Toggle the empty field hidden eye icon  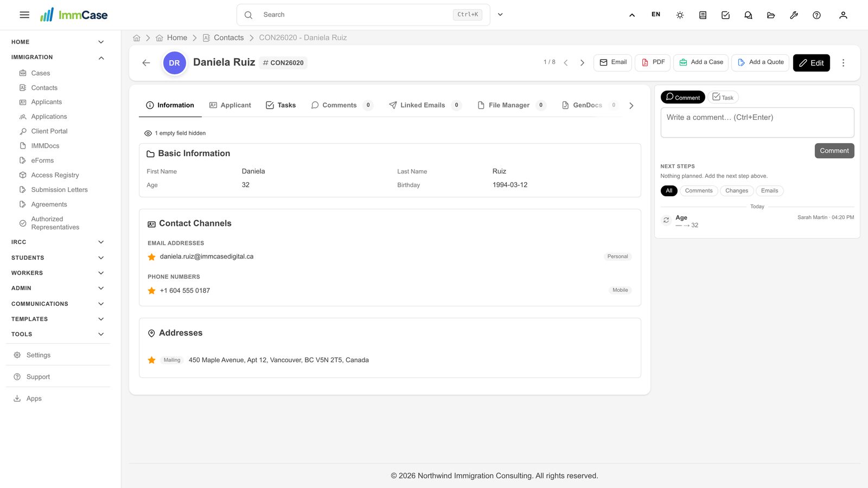[x=148, y=133]
